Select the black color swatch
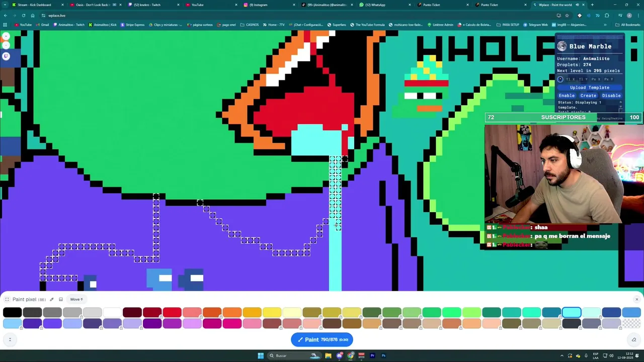The height and width of the screenshot is (362, 644). point(13,313)
